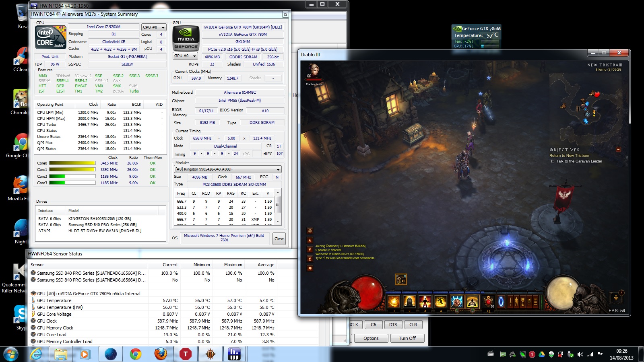Click the CLR button
Screen dimensions: 644x362
(x=413, y=325)
